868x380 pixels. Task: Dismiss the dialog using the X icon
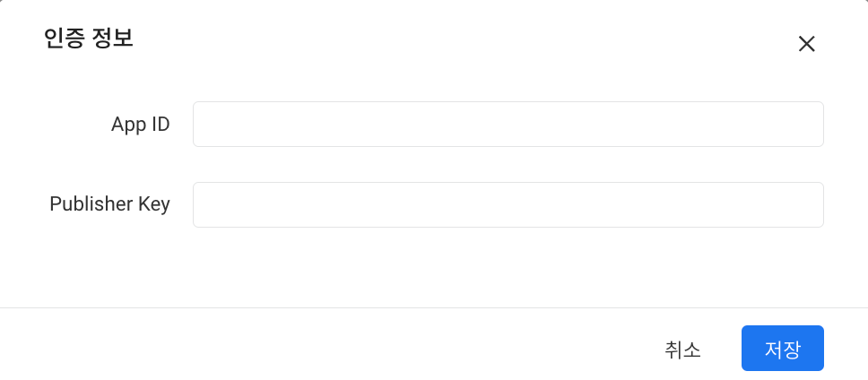point(806,44)
